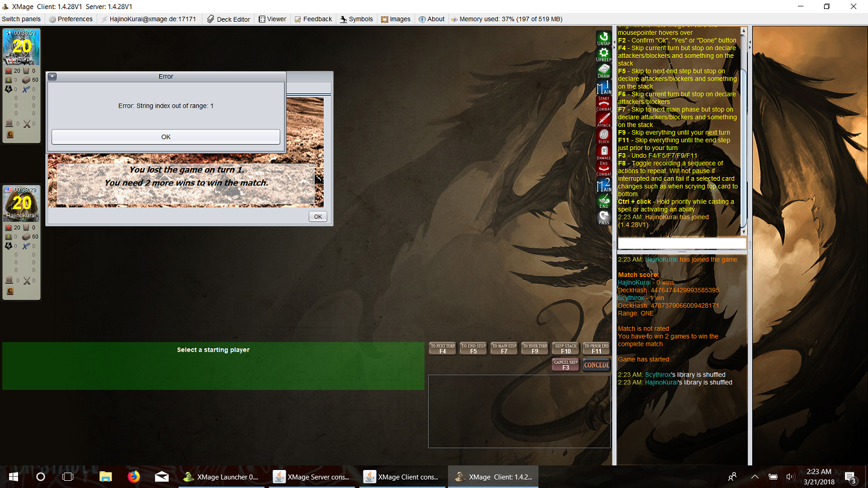Open the Deck Editor
The image size is (868, 488).
[228, 19]
